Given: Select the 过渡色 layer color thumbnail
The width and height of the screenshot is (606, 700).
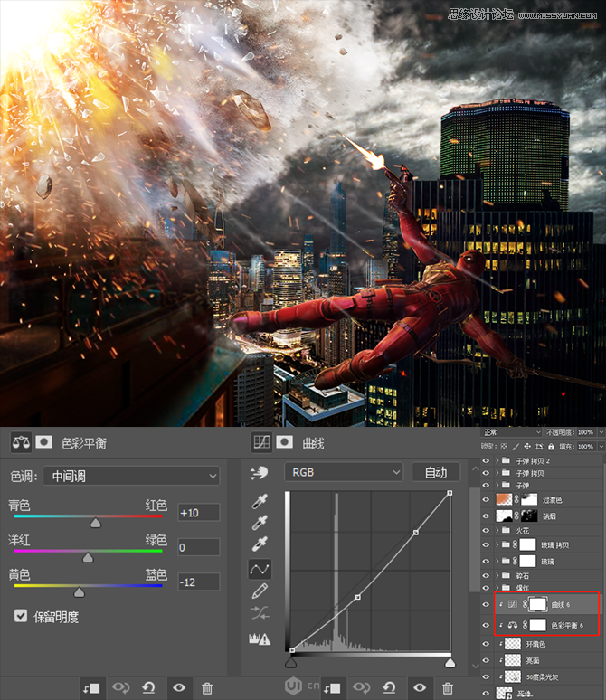Looking at the screenshot, I should [x=504, y=499].
